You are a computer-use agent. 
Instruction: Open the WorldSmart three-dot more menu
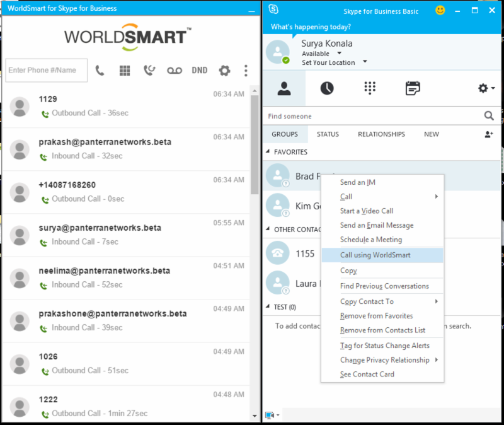[246, 71]
